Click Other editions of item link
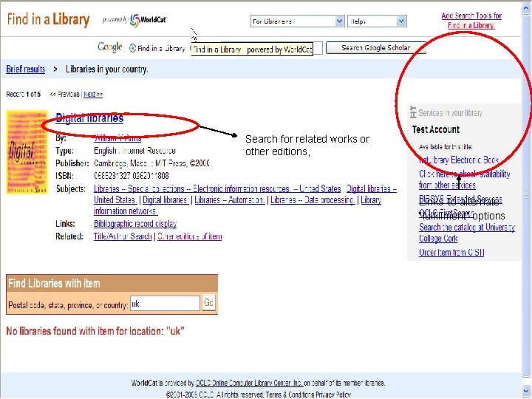 click(189, 236)
